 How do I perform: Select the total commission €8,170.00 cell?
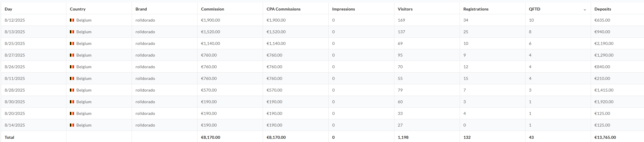pyautogui.click(x=230, y=137)
